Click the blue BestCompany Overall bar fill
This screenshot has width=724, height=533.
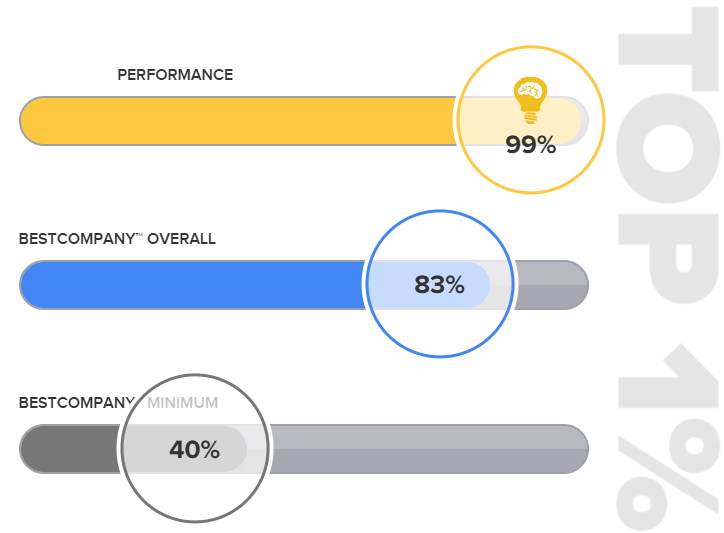coord(190,285)
